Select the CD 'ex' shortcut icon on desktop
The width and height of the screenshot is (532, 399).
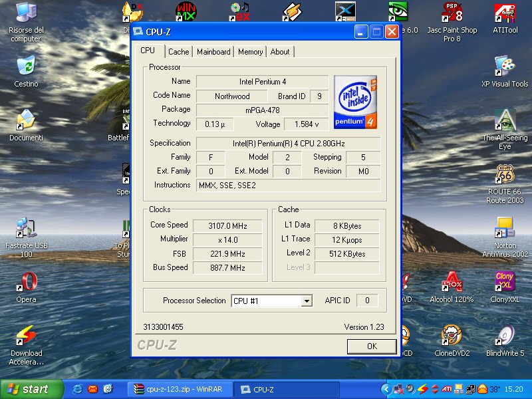239,11
